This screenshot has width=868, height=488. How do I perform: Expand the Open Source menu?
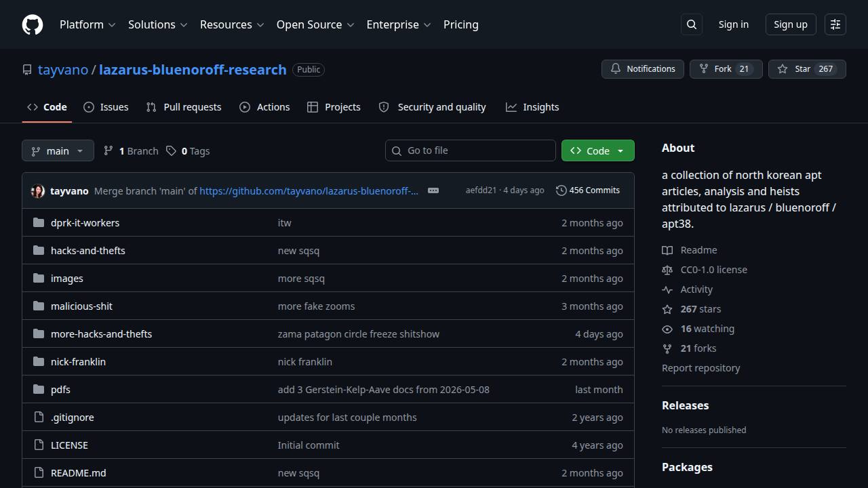click(x=315, y=24)
